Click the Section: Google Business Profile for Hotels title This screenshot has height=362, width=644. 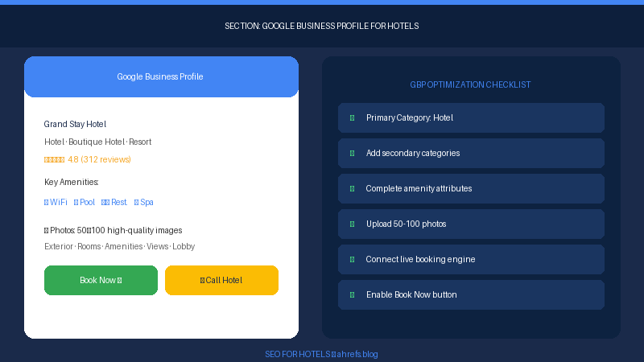pos(322,27)
